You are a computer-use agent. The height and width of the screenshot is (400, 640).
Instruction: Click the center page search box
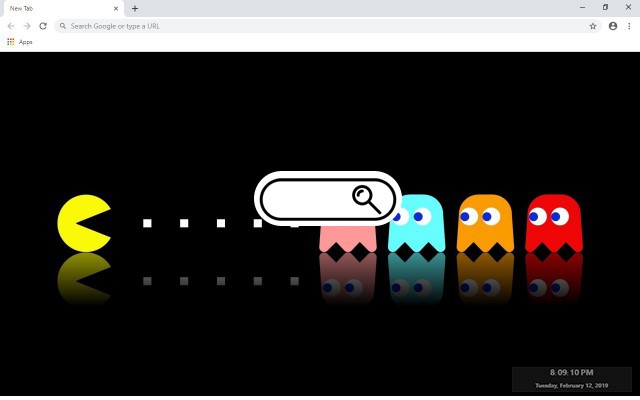(328, 199)
